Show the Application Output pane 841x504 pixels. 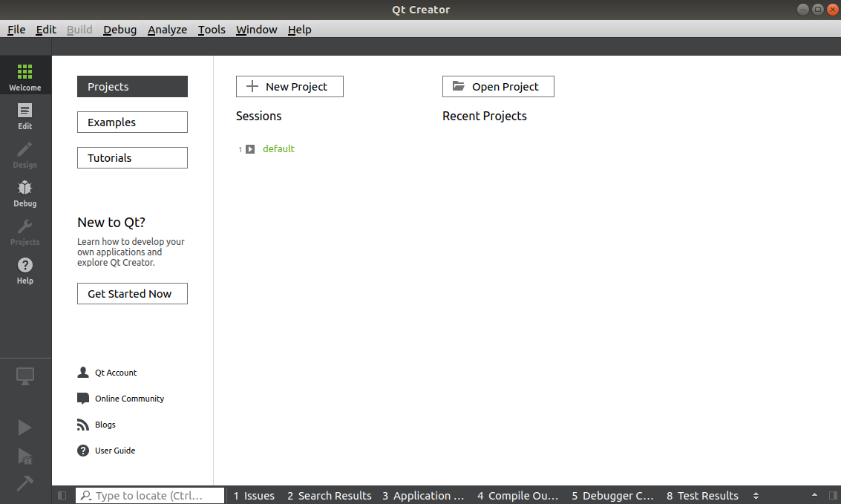coord(423,495)
